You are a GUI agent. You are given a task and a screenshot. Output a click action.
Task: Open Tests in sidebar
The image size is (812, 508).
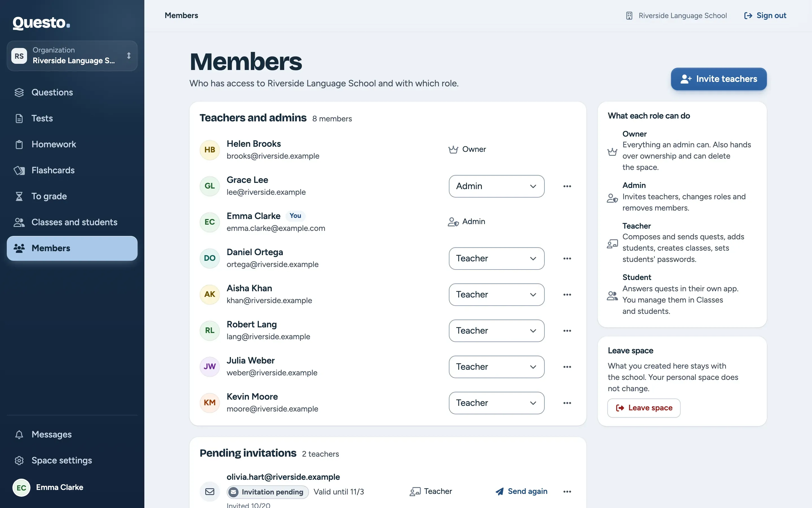click(72, 118)
